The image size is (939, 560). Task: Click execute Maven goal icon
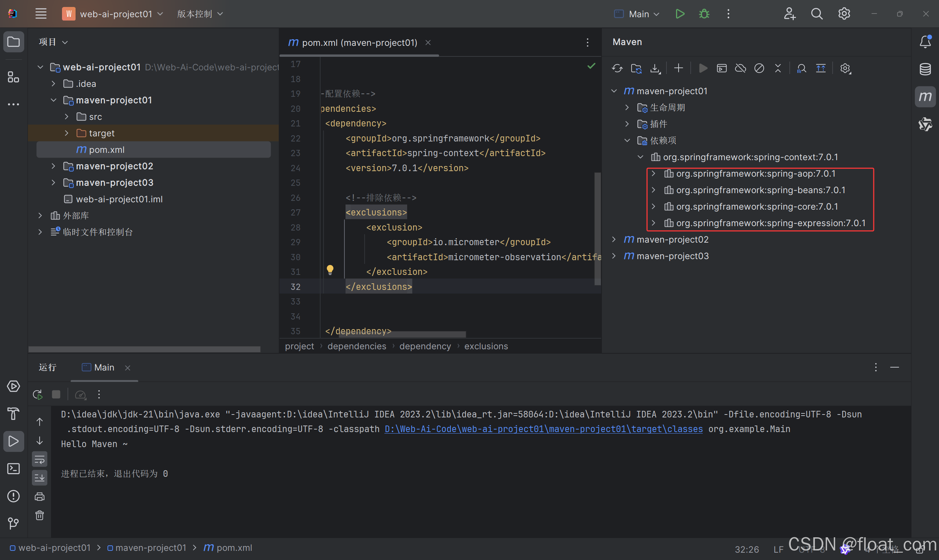721,68
